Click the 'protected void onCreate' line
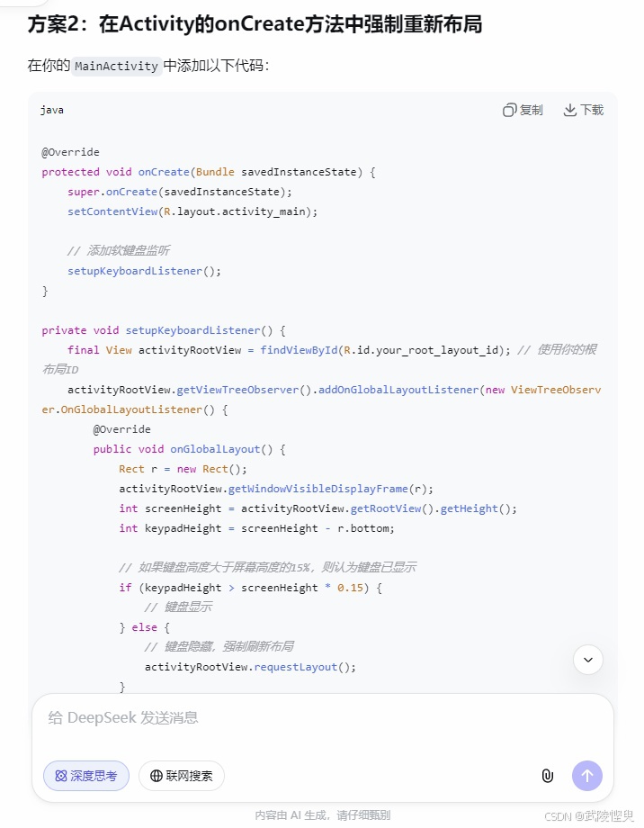 pos(209,172)
